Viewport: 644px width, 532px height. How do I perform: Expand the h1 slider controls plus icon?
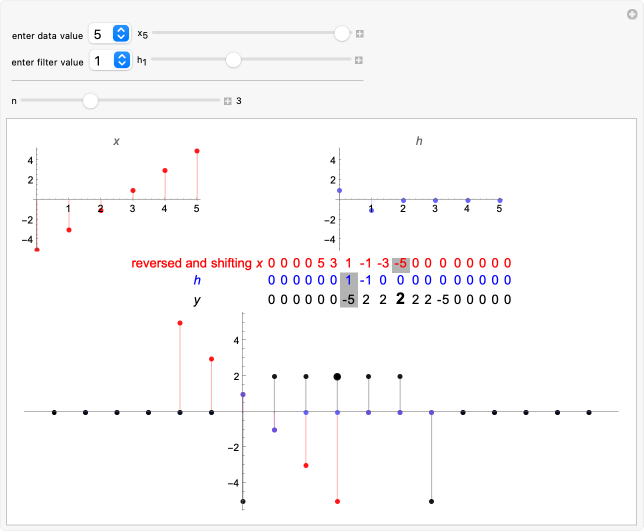coord(359,60)
